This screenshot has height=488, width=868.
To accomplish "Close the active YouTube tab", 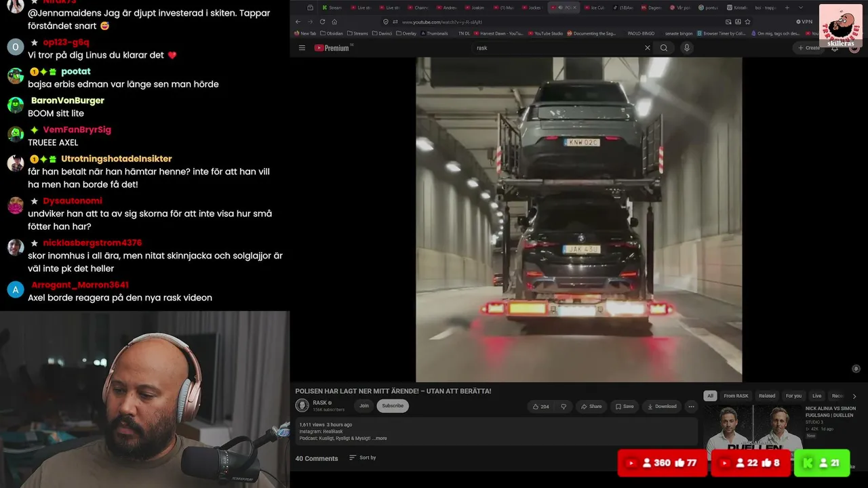I will click(575, 7).
